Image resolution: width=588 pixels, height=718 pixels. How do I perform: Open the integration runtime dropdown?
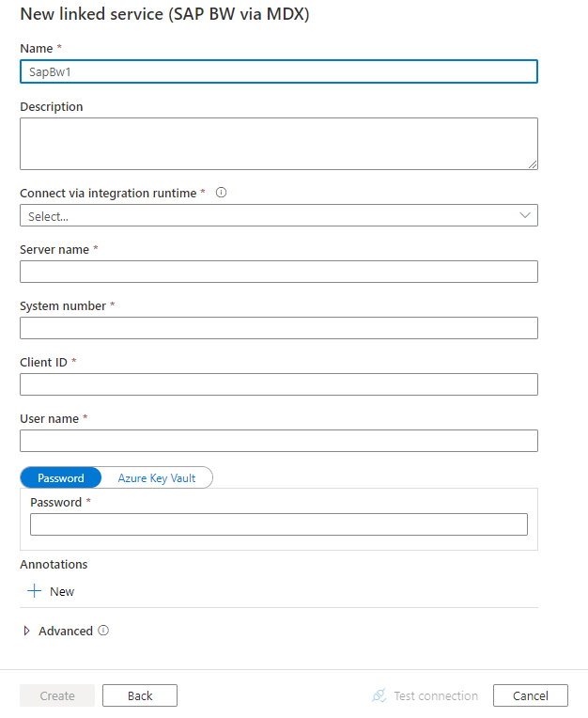click(278, 215)
